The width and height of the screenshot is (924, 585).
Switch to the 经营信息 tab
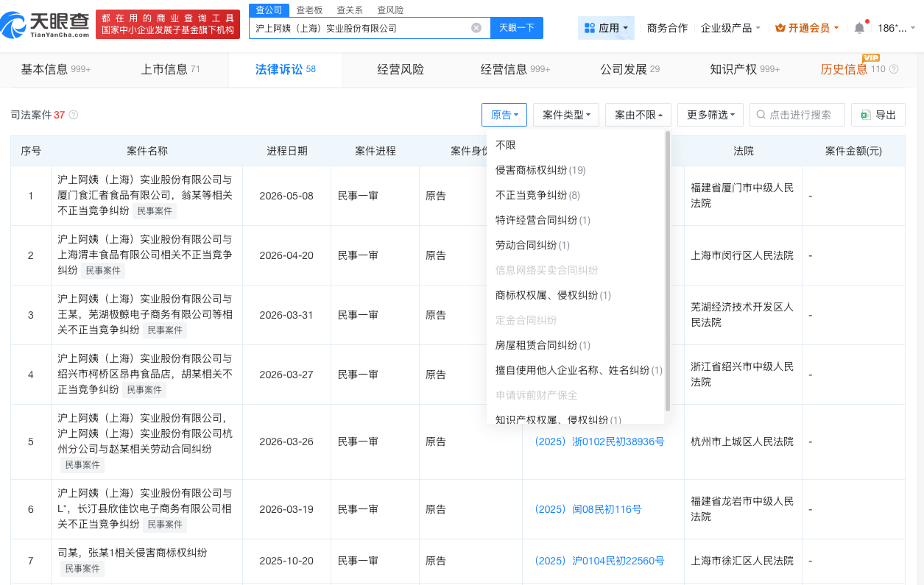coord(515,69)
